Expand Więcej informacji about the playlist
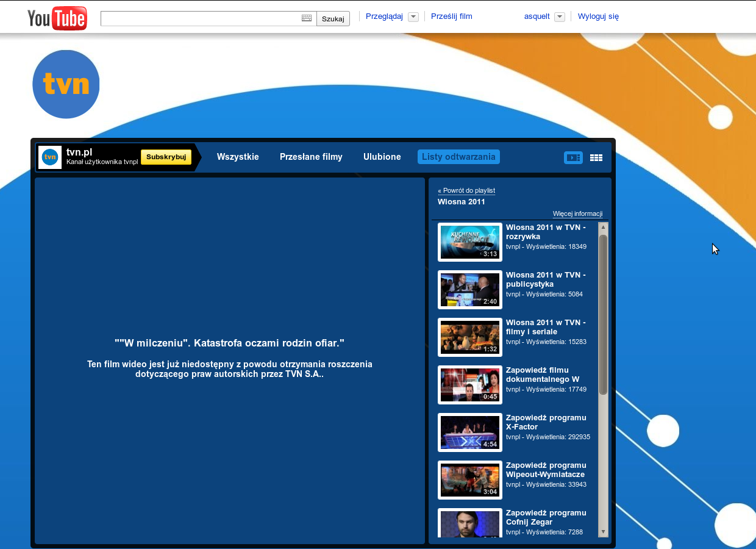756x549 pixels. [x=577, y=214]
